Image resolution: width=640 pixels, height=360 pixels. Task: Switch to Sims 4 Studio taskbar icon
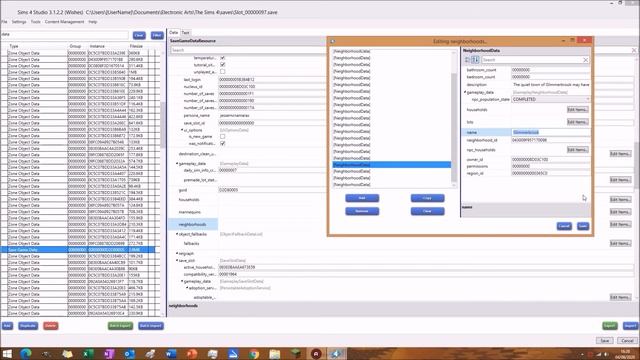click(x=337, y=353)
